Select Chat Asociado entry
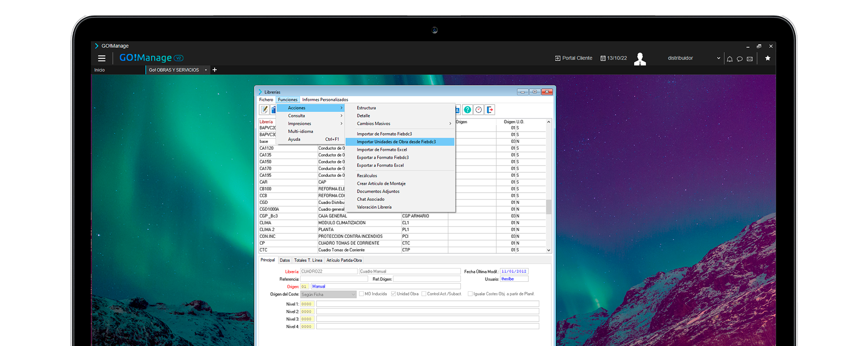Viewport: 868px width, 346px height. point(400,199)
